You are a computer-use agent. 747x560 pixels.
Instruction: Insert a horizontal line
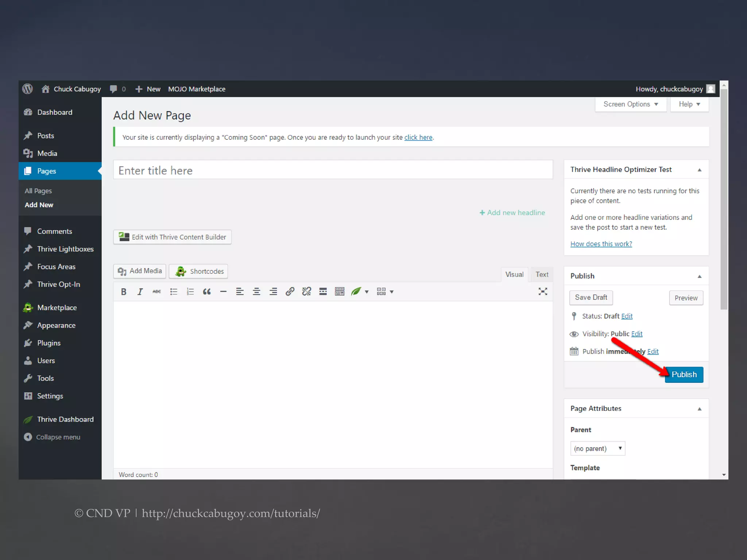[x=223, y=292]
